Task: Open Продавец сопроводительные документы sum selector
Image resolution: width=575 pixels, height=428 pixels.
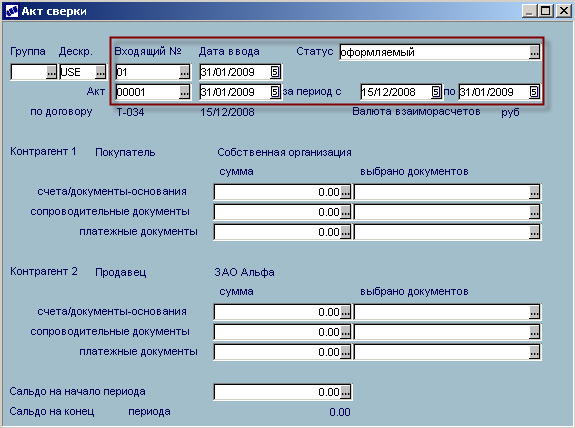Action: coord(345,332)
